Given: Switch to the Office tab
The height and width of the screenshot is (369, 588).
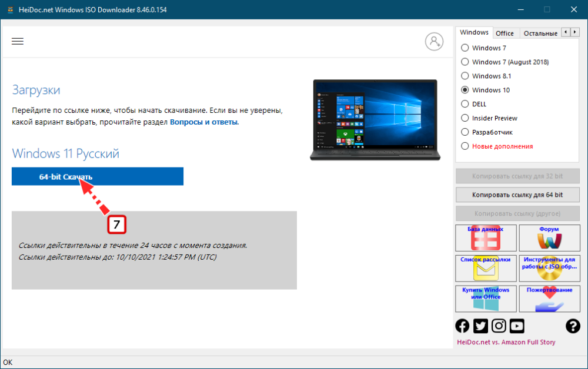Looking at the screenshot, I should click(505, 33).
